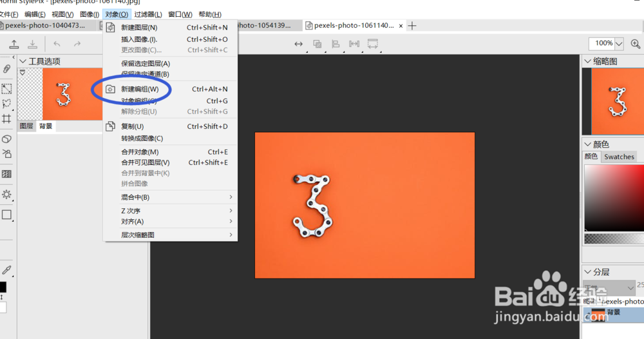Select 保留选定图层(A) menu entry

click(x=170, y=64)
